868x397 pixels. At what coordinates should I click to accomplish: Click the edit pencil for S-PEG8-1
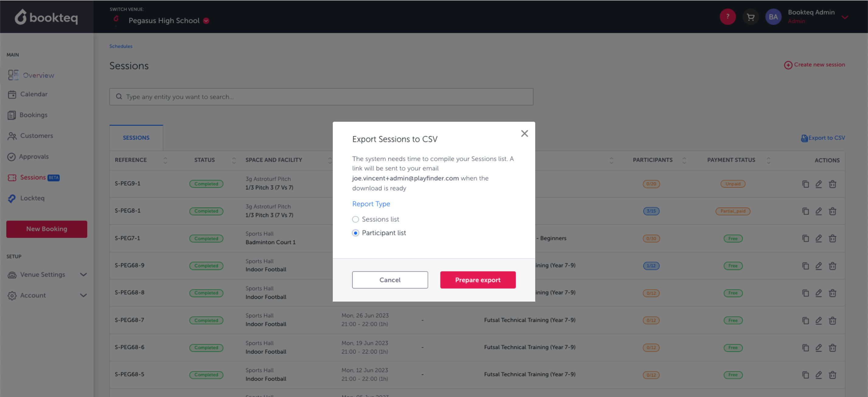[818, 211]
